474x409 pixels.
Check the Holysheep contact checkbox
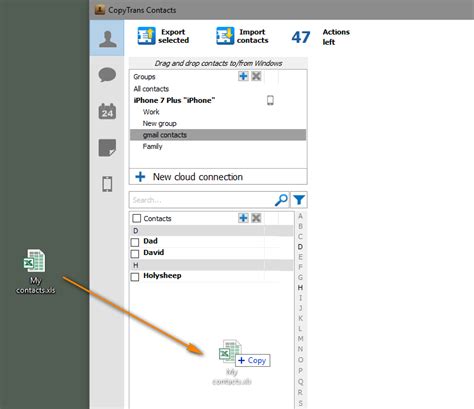tap(135, 277)
